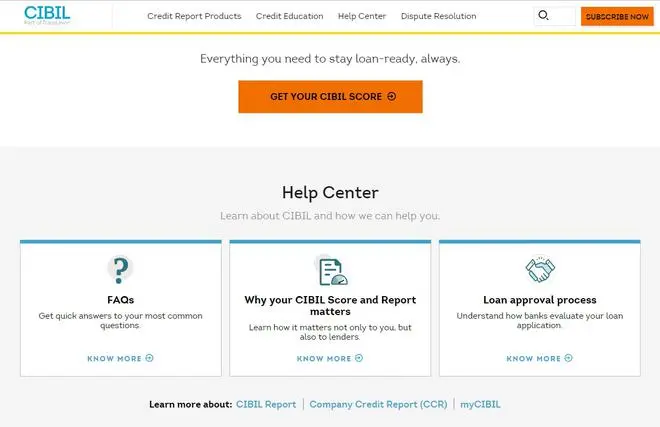Open the myCIBIL link

coord(480,404)
